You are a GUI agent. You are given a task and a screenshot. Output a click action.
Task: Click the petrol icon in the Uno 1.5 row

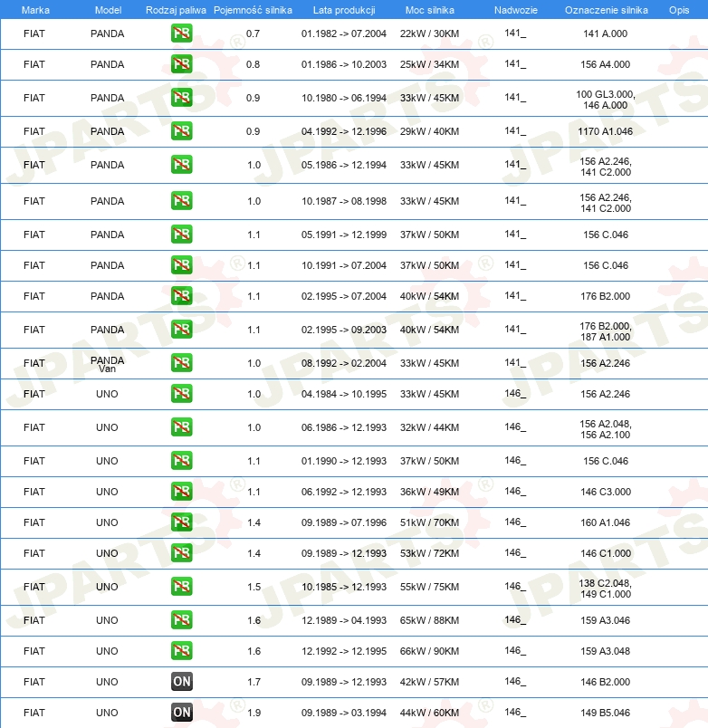point(181,587)
